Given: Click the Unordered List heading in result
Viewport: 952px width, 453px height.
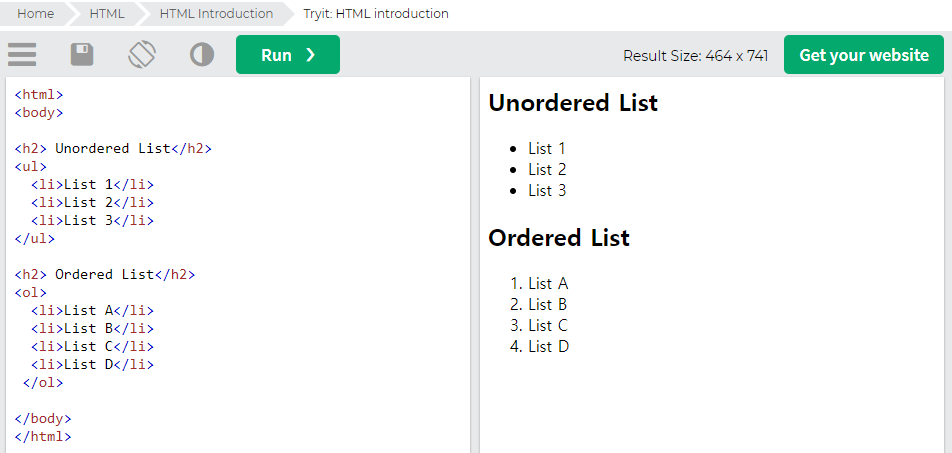Looking at the screenshot, I should coord(573,103).
